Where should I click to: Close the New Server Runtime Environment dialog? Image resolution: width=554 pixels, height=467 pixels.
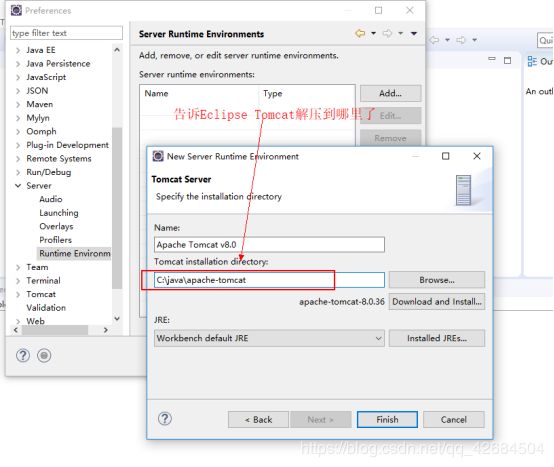[x=477, y=156]
